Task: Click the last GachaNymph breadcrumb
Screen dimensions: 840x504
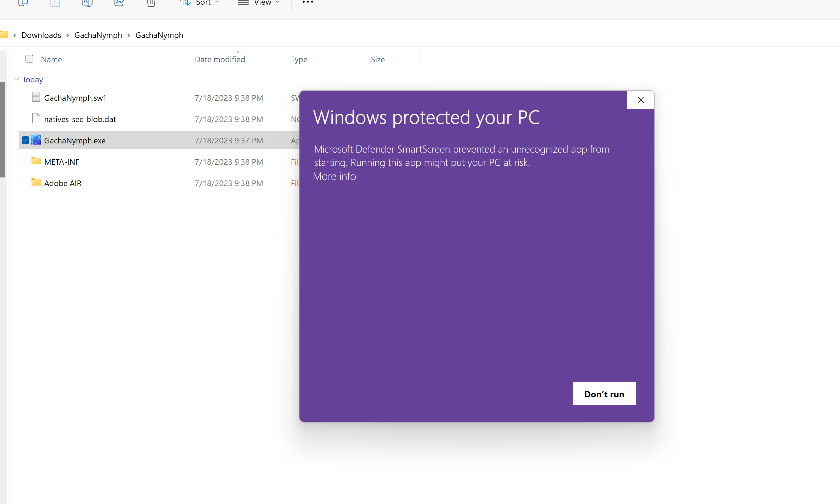Action: (159, 35)
